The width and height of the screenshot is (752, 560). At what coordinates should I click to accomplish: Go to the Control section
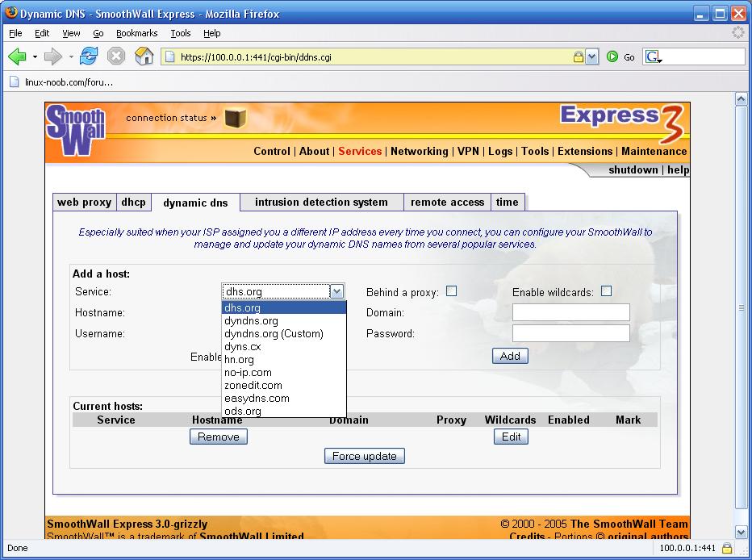point(271,151)
